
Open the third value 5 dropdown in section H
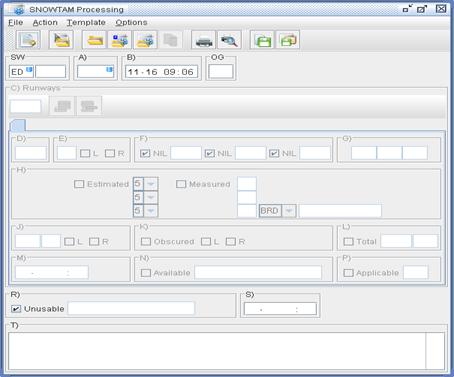pos(151,211)
